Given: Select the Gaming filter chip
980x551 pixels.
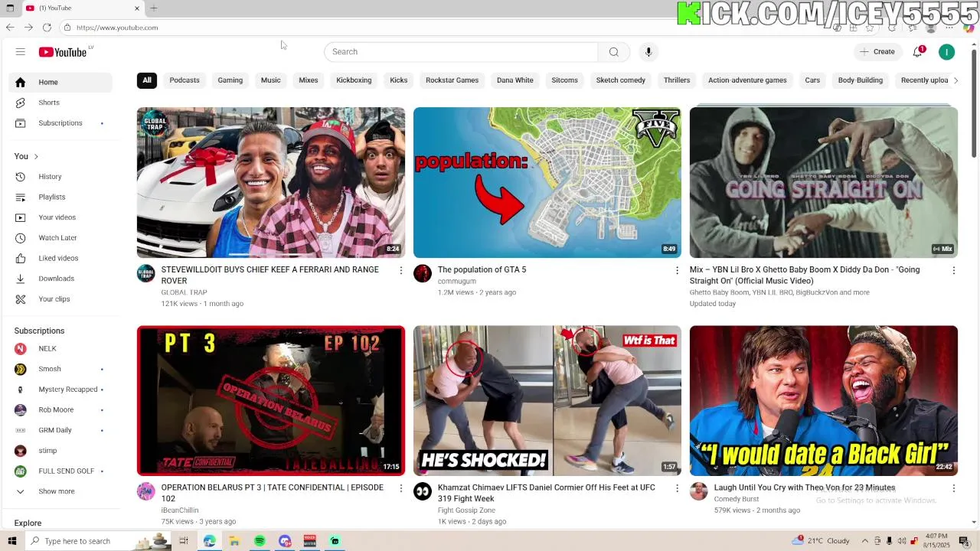Looking at the screenshot, I should point(230,80).
